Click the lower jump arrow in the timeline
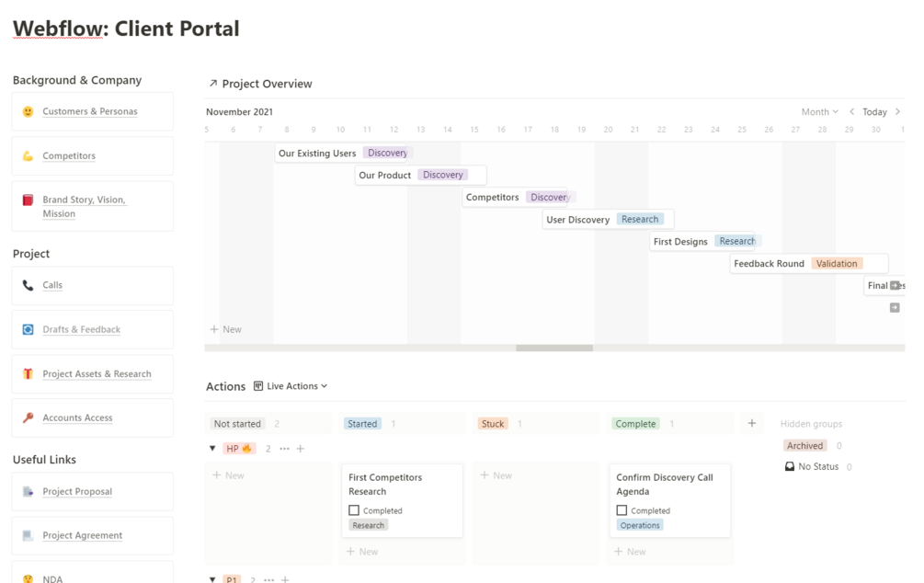924x583 pixels. [895, 308]
